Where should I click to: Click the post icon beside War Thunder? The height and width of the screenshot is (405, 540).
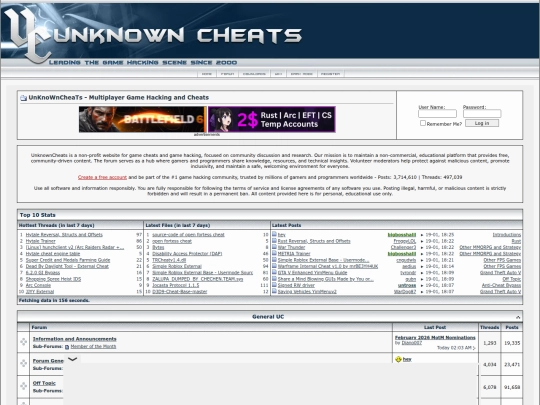tap(274, 247)
